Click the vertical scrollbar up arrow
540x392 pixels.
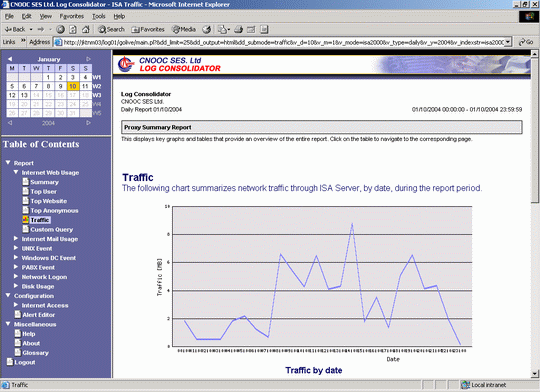click(534, 54)
